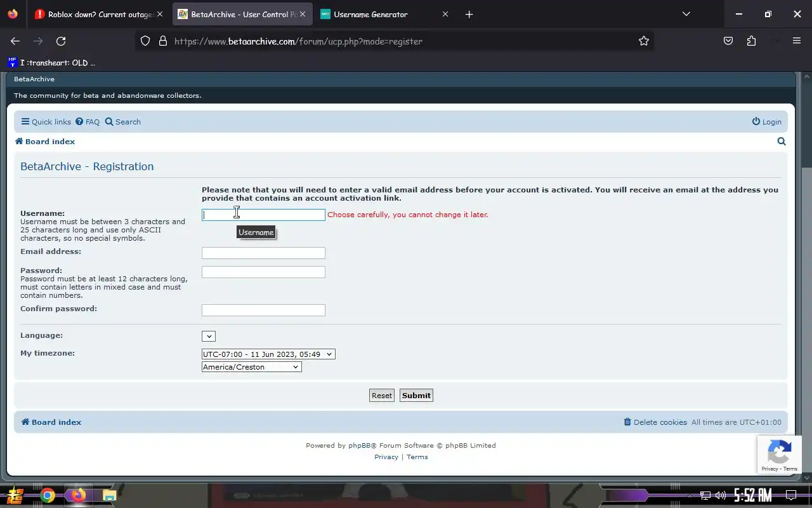The height and width of the screenshot is (508, 812).
Task: Close the Username Generator tab
Action: pos(445,14)
